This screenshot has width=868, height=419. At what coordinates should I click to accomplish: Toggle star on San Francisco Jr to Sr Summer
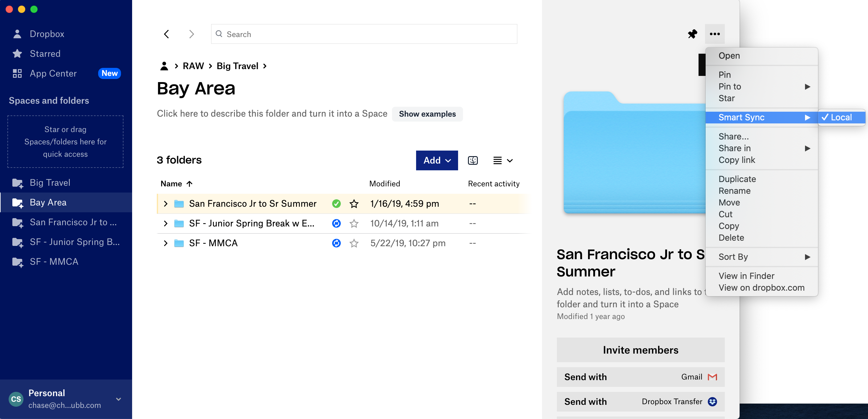point(354,203)
